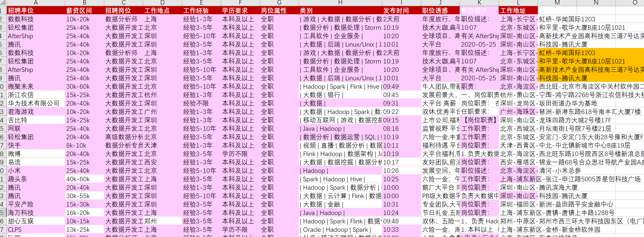Click column N header letter
This screenshot has height=237, width=644.
596,3
